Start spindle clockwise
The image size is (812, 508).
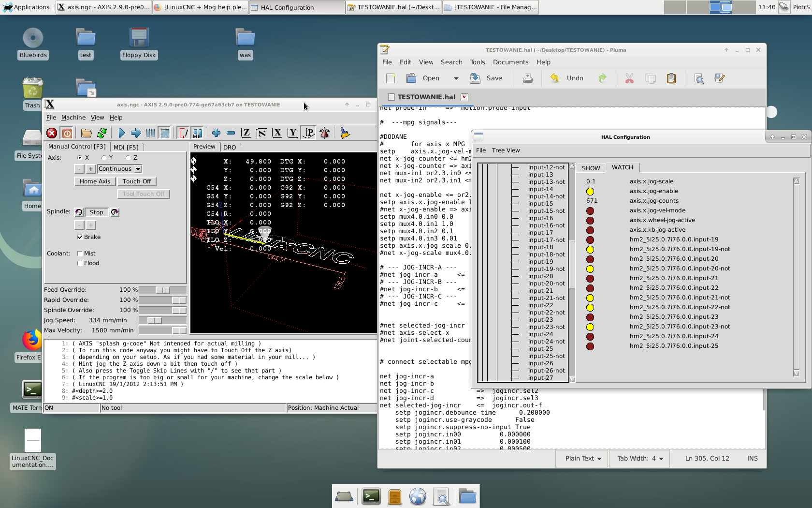coord(115,212)
